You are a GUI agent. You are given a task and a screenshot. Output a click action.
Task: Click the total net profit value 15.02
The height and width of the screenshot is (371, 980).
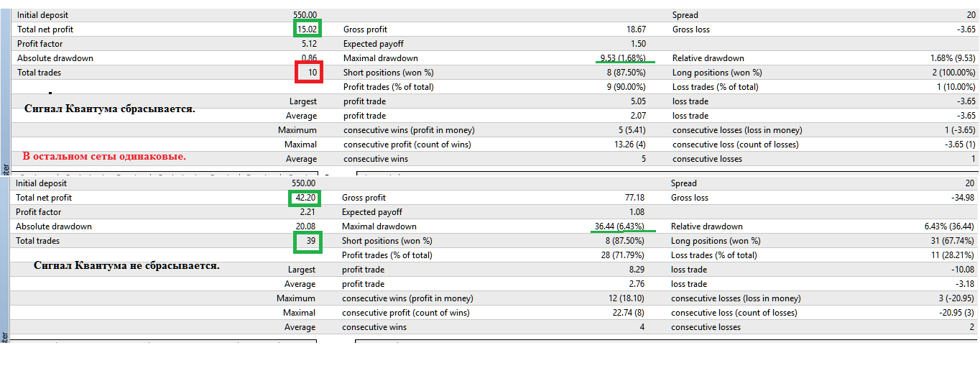tap(308, 29)
